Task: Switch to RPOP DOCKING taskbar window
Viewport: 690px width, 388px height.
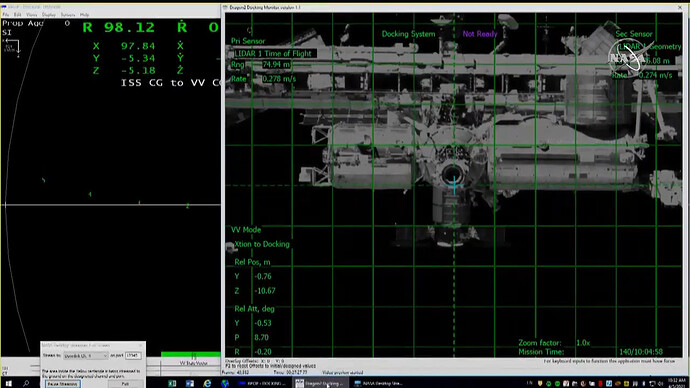Action: [262, 384]
